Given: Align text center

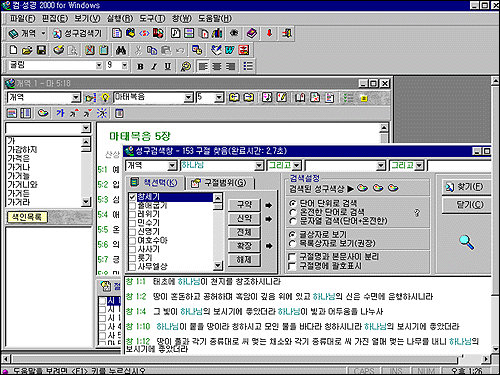Looking at the screenshot, I should (x=217, y=66).
